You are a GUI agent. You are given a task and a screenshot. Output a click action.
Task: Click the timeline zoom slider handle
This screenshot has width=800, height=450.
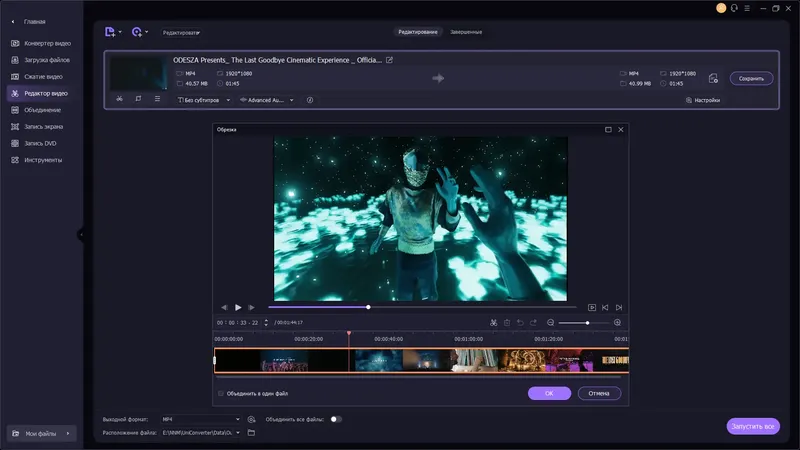587,322
